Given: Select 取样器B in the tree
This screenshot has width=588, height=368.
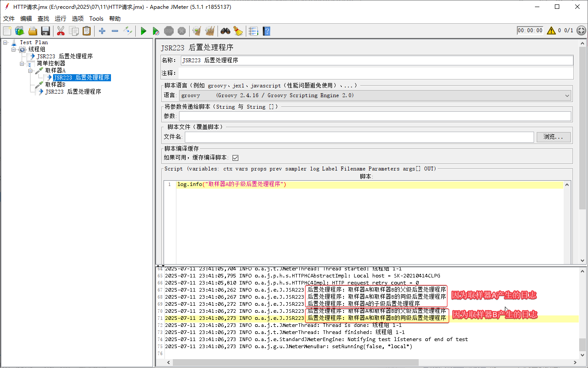Looking at the screenshot, I should 55,85.
